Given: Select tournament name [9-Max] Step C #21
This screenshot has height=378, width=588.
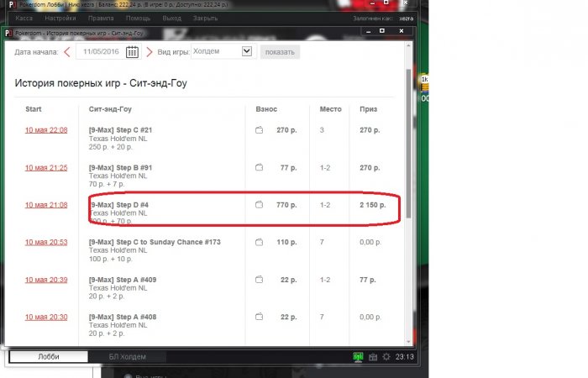Looking at the screenshot, I should (x=120, y=130).
